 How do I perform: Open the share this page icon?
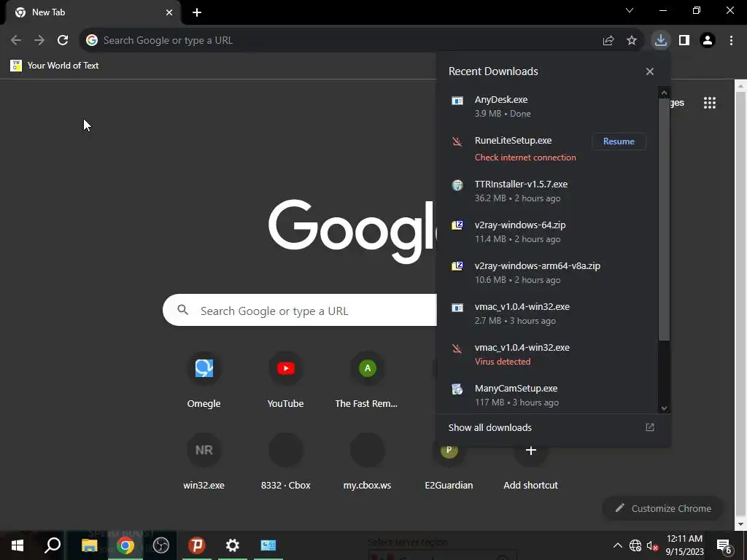(608, 41)
